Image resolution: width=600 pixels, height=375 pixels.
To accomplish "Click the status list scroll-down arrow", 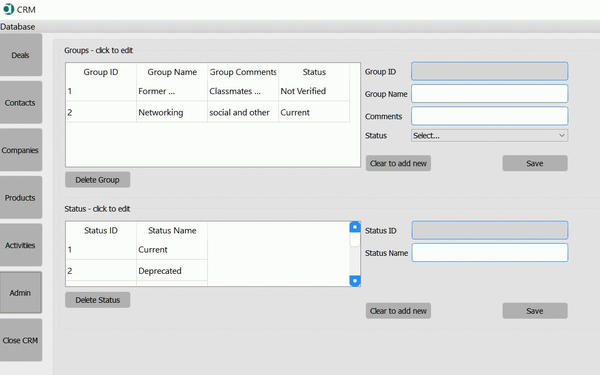I will click(x=355, y=281).
